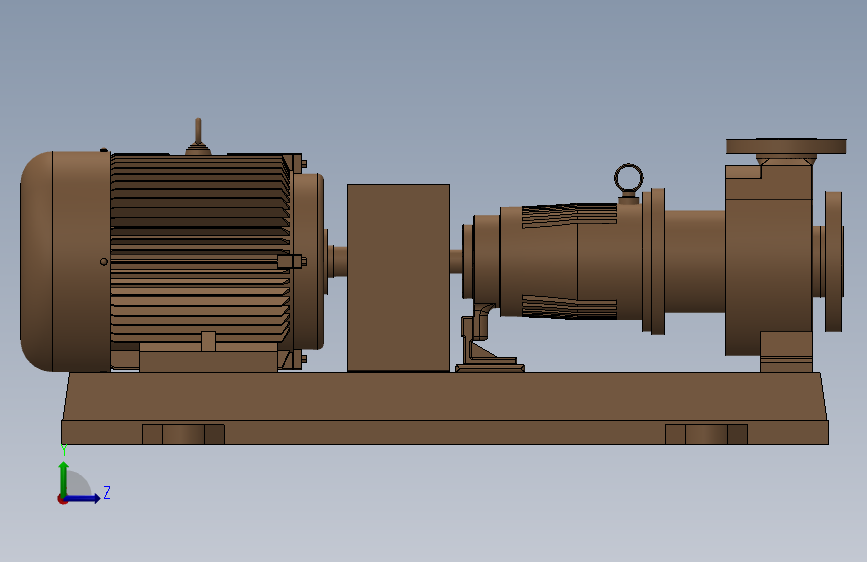Select the pump's suction flange at the far end
The image size is (867, 562).
pos(833,262)
